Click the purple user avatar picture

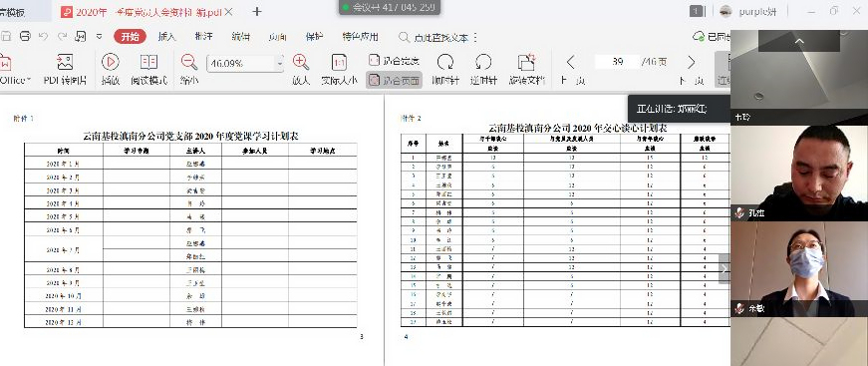click(725, 12)
